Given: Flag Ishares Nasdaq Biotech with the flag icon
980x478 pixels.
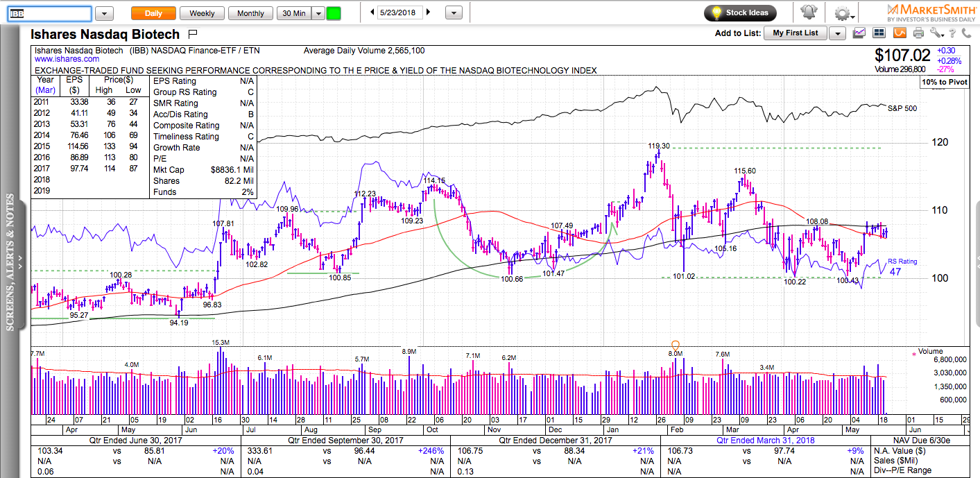Looking at the screenshot, I should coord(193,33).
